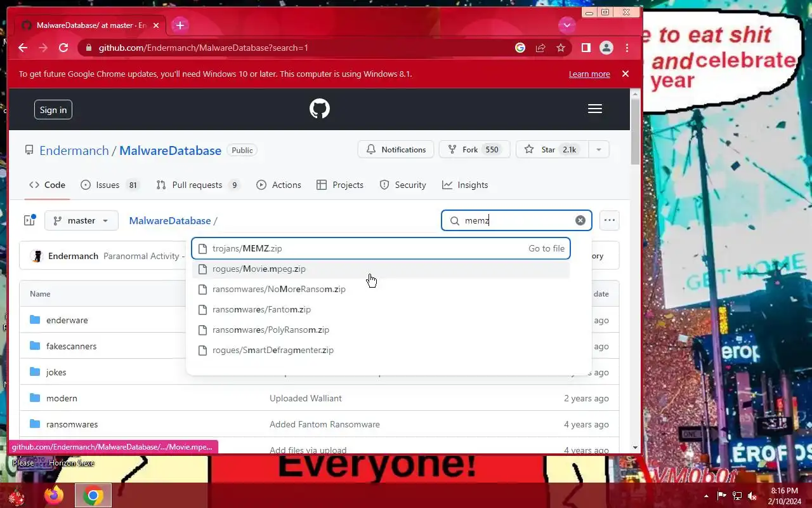Select ransomwares/Fantom.zip result

click(x=381, y=309)
